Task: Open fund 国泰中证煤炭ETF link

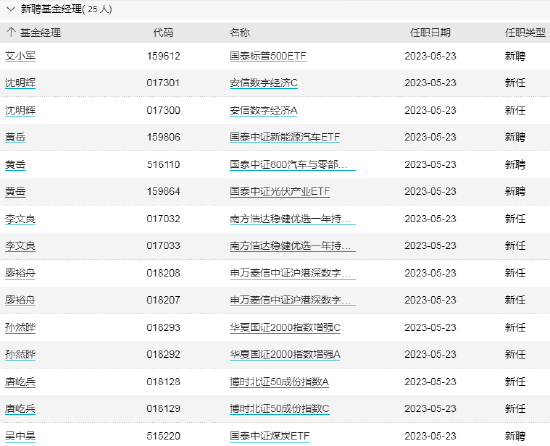Action: (x=270, y=436)
